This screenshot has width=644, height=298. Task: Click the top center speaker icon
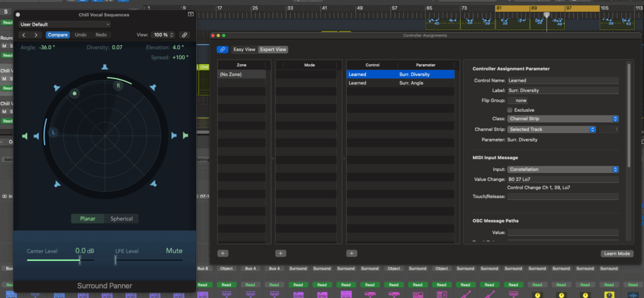pos(104,67)
